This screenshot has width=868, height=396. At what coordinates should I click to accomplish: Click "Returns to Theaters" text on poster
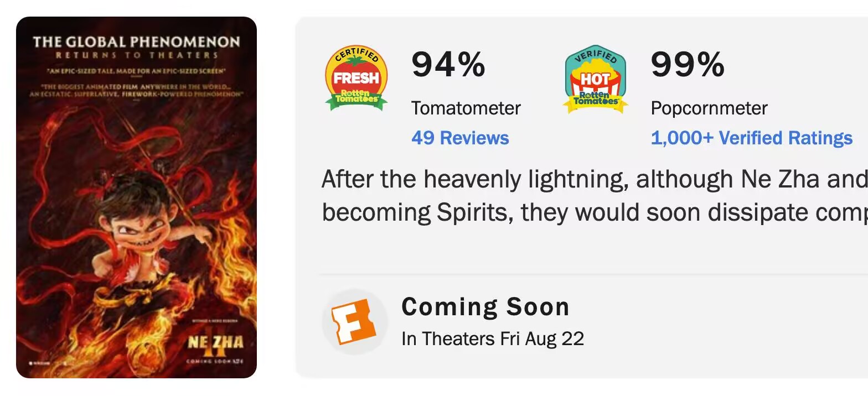tap(136, 55)
